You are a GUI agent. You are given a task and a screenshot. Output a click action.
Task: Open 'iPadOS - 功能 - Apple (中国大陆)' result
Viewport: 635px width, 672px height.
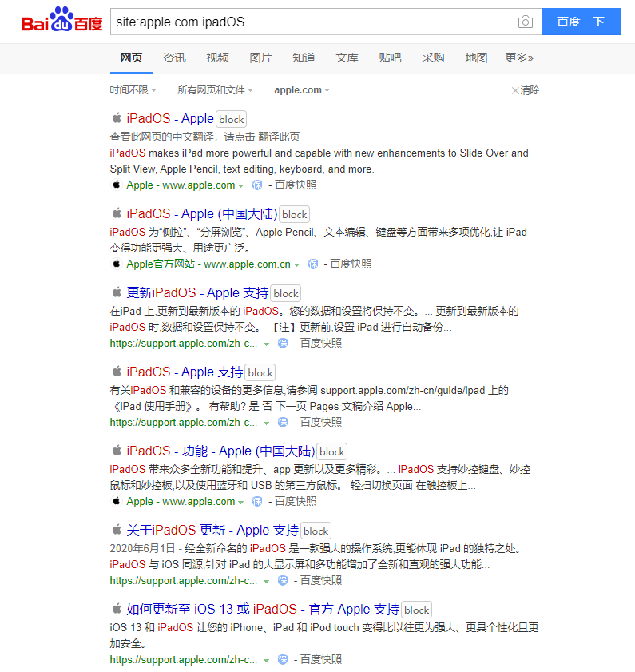point(220,451)
